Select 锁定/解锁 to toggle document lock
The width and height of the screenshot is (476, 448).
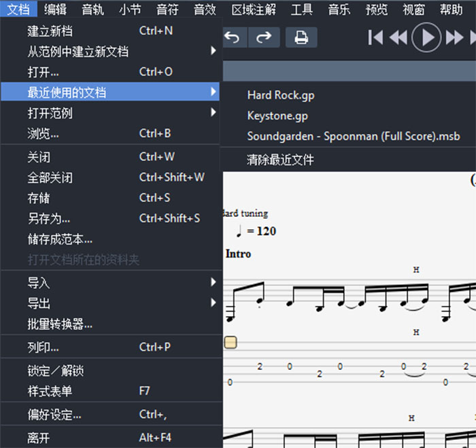(56, 371)
